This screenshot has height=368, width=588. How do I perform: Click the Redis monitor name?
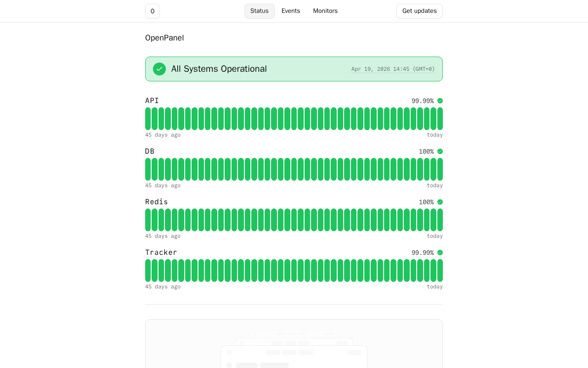click(x=157, y=202)
